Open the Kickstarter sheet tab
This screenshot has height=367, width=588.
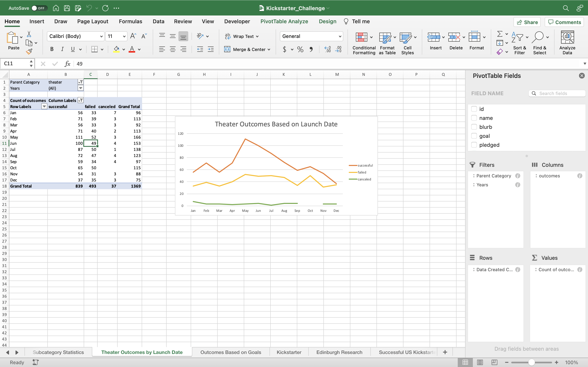(x=289, y=352)
